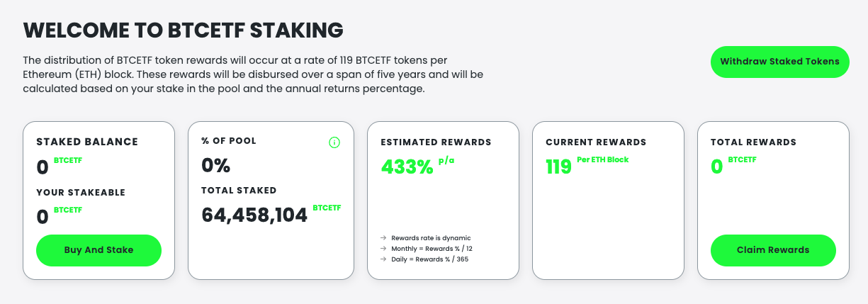Click the 0% pool share value
The height and width of the screenshot is (304, 868).
[x=216, y=166]
